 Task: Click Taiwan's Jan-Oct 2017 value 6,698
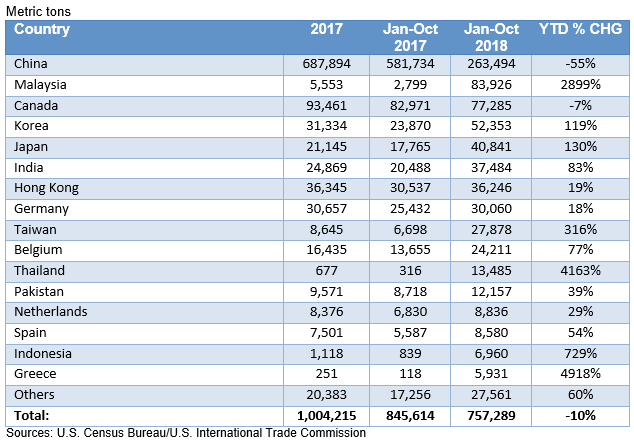(x=411, y=229)
